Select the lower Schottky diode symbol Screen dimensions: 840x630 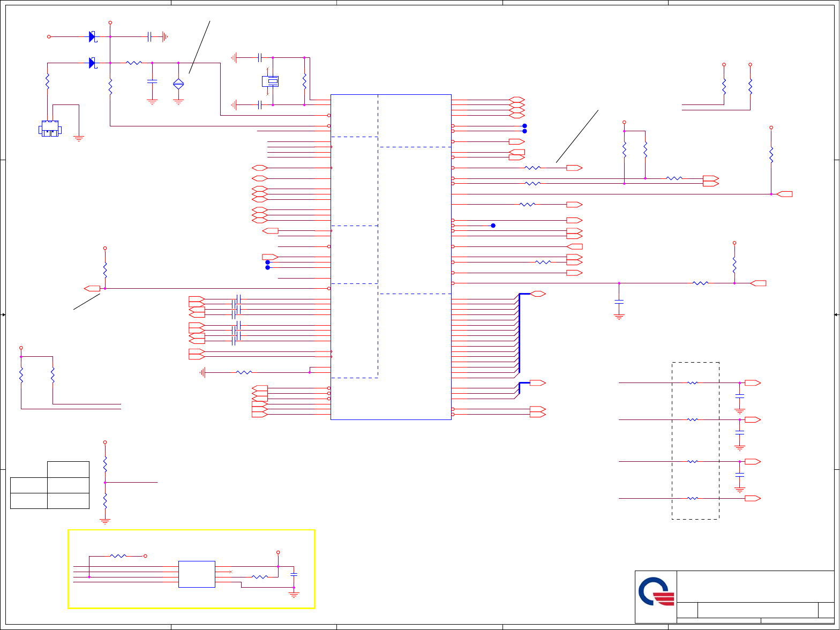click(92, 63)
